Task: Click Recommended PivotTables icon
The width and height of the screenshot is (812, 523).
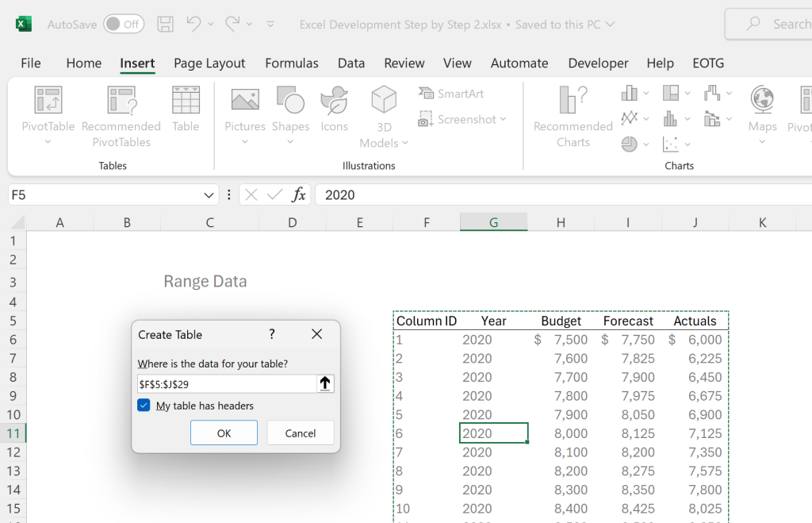Action: 121,99
